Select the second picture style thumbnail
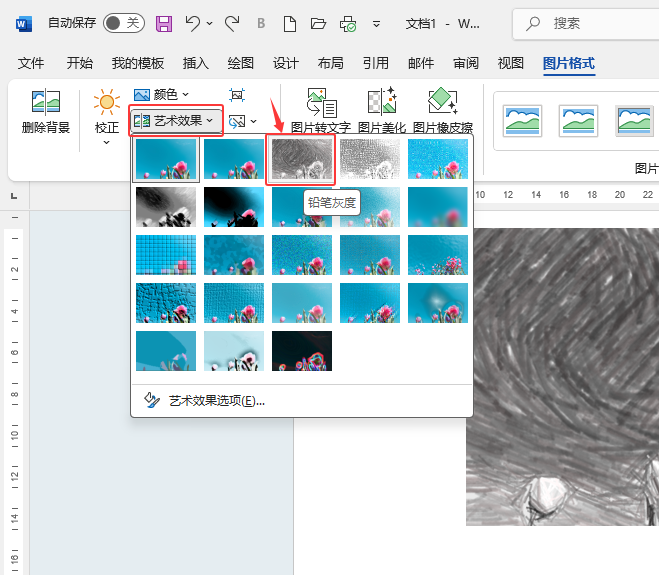659x575 pixels. 578,121
